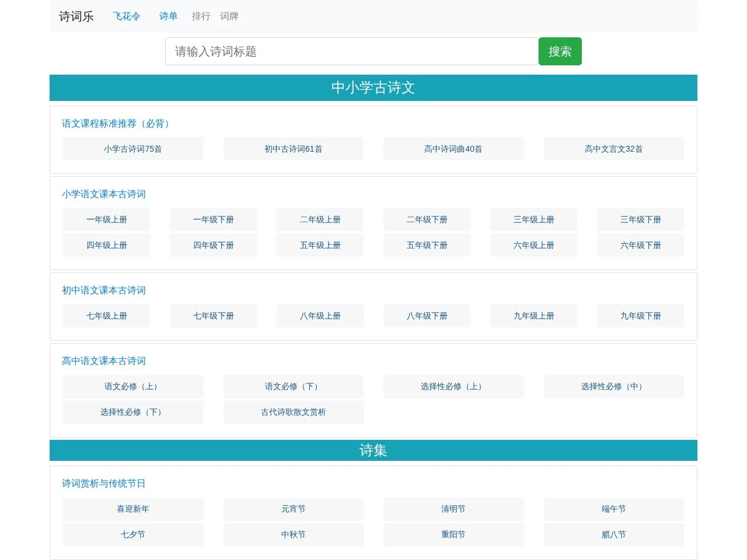View 中秋节 poem collection
Viewport: 747px width, 560px height.
pos(293,535)
